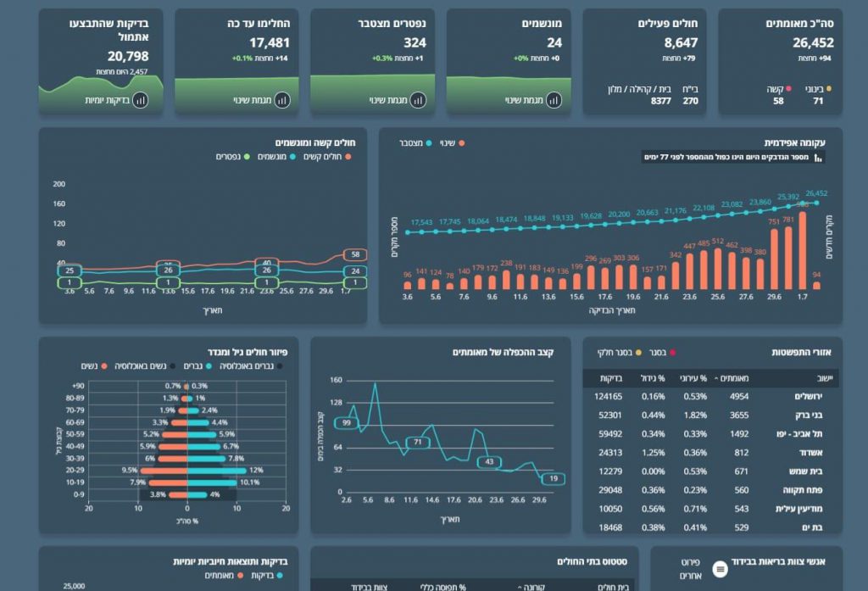Click bar chart icon under עקומה אפידמית title
Screen dimensions: 868x591
(x=818, y=157)
